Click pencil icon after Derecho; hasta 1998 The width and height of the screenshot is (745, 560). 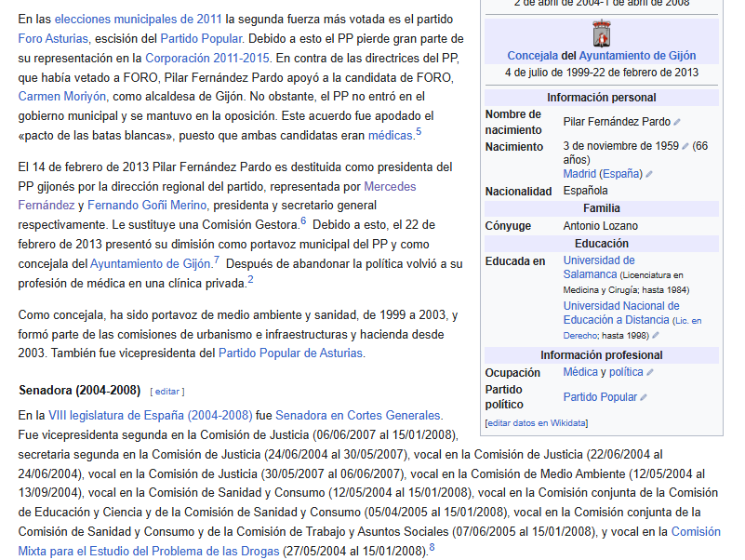pyautogui.click(x=656, y=335)
